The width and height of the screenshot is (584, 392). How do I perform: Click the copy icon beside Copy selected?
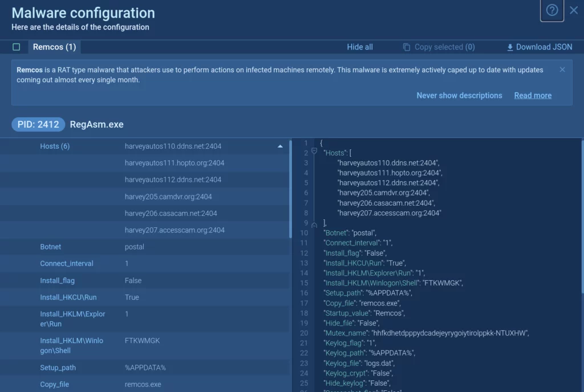point(407,47)
